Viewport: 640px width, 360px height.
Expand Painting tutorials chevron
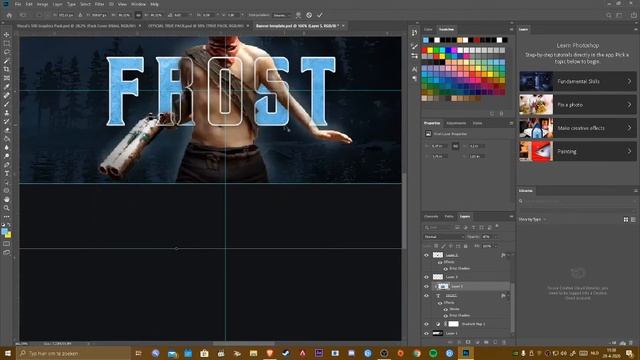click(629, 151)
